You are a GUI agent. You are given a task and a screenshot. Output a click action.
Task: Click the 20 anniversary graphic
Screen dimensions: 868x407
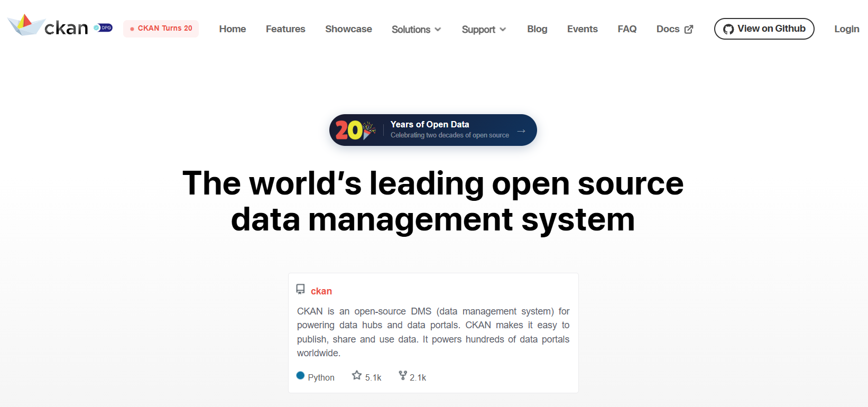click(355, 130)
